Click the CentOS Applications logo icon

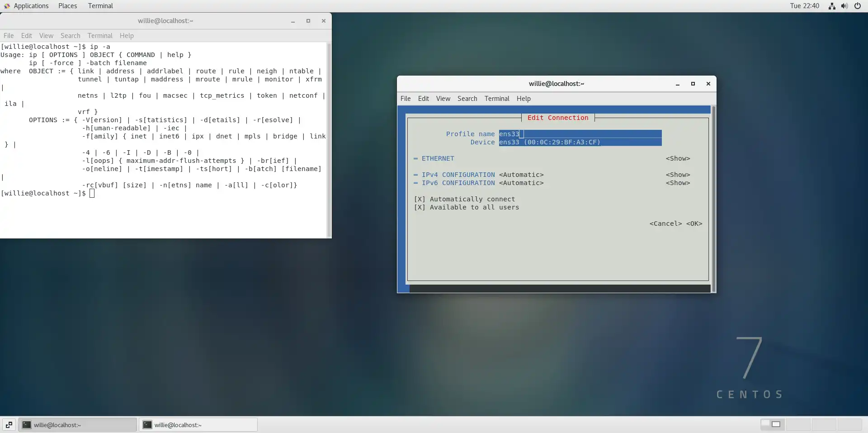(7, 6)
